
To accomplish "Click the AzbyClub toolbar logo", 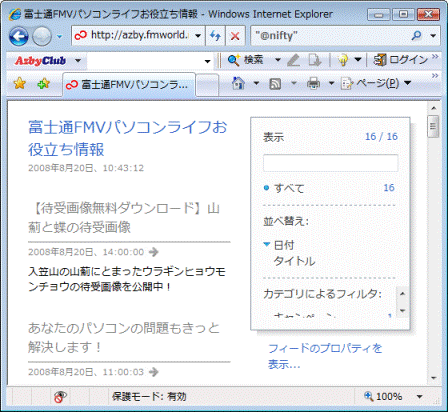I will [40, 61].
